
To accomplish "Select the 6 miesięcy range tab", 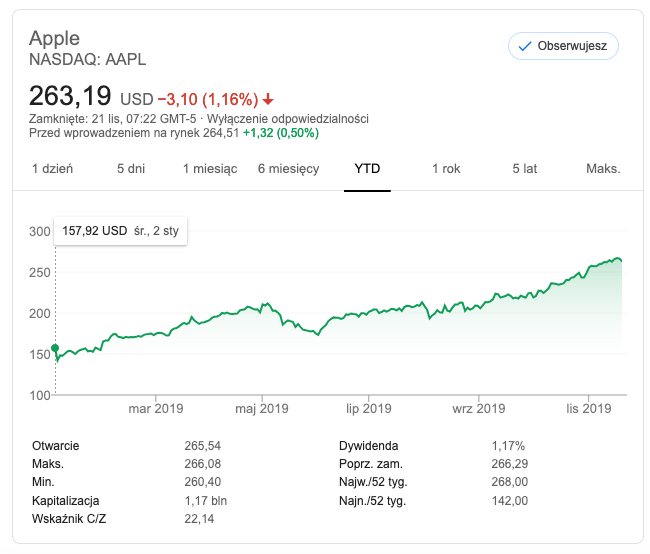I will 289,169.
